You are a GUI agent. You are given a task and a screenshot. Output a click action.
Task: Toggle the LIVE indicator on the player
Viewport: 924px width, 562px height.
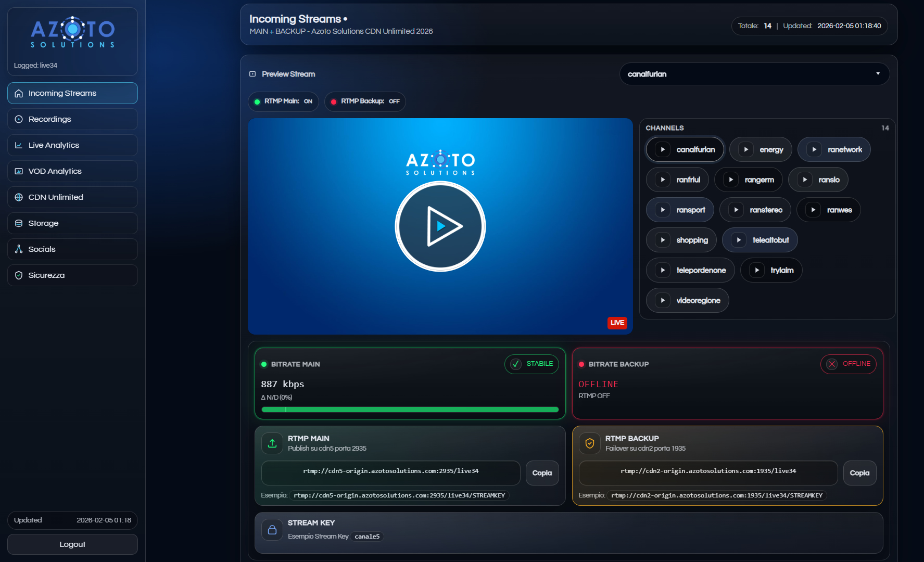(x=617, y=323)
